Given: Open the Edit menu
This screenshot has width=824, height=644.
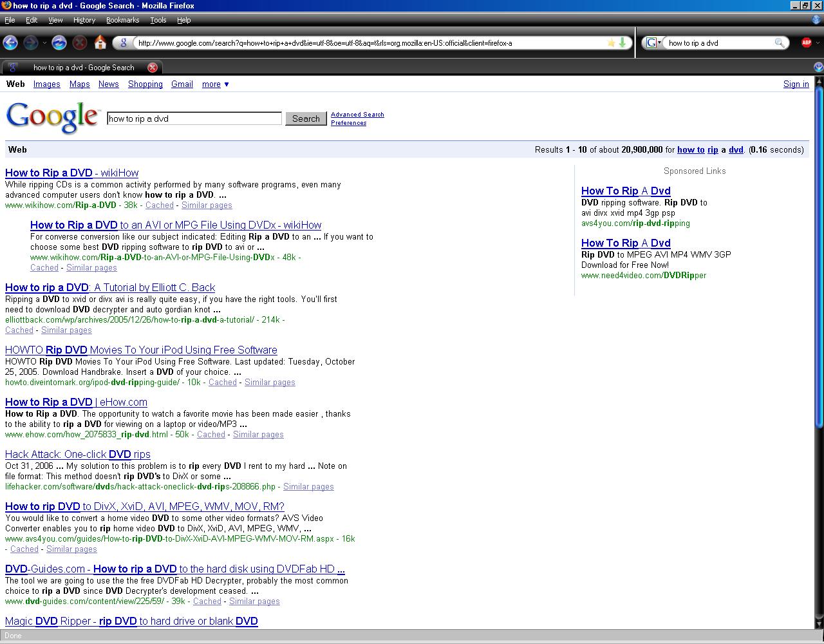Looking at the screenshot, I should [x=32, y=20].
